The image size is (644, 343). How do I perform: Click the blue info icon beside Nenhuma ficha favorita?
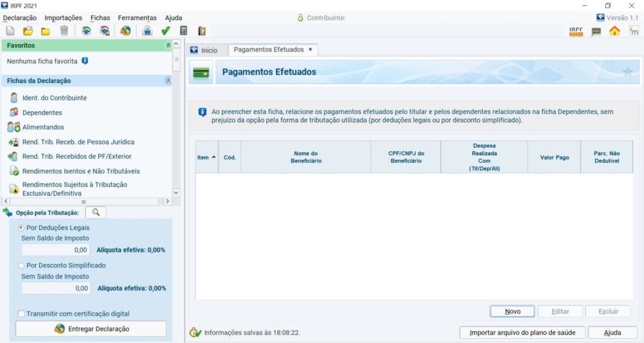84,61
